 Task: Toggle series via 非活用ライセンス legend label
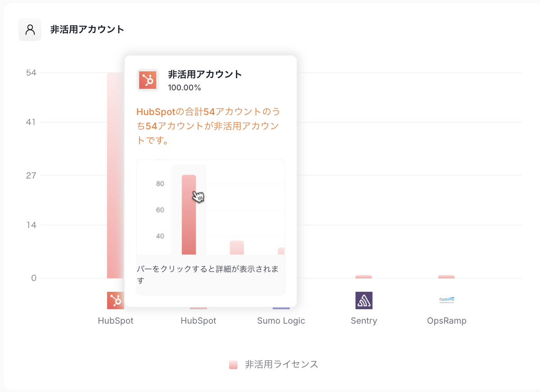tap(281, 365)
